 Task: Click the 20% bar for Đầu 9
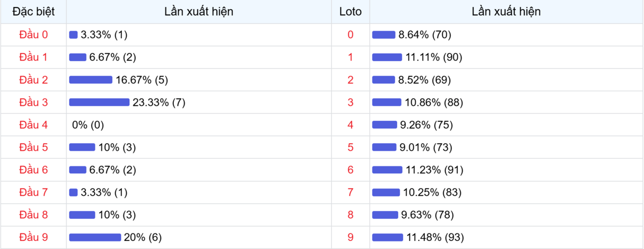[x=95, y=237]
